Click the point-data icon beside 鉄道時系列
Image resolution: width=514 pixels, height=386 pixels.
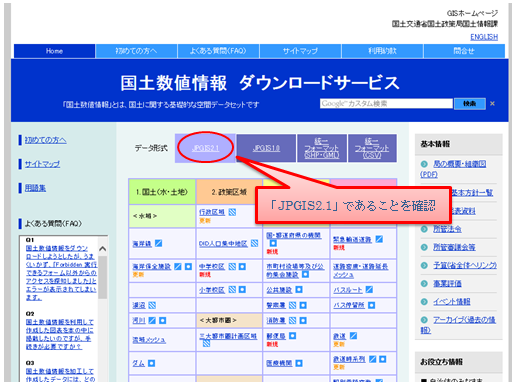(383, 359)
